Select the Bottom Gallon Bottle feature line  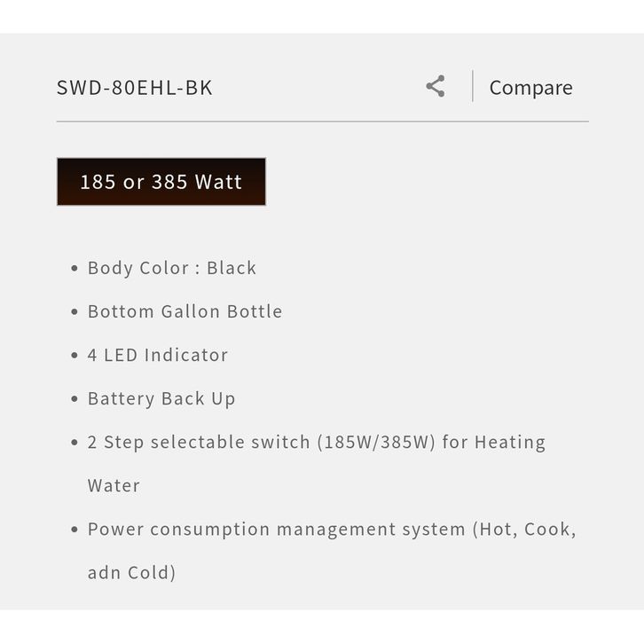pyautogui.click(x=185, y=311)
